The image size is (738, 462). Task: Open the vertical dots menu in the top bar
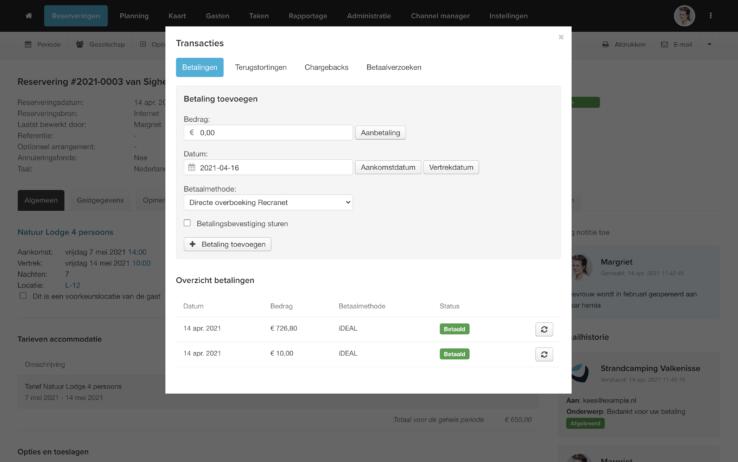[x=710, y=16]
